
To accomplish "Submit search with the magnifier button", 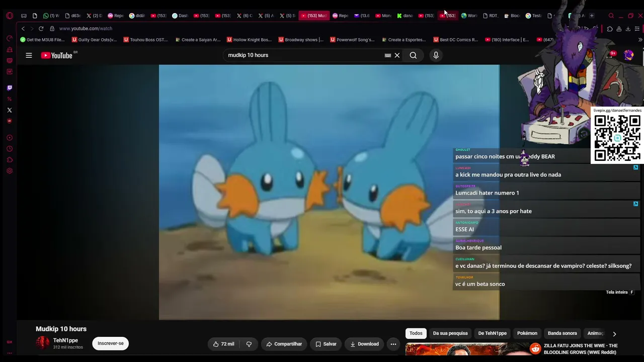I will (413, 55).
